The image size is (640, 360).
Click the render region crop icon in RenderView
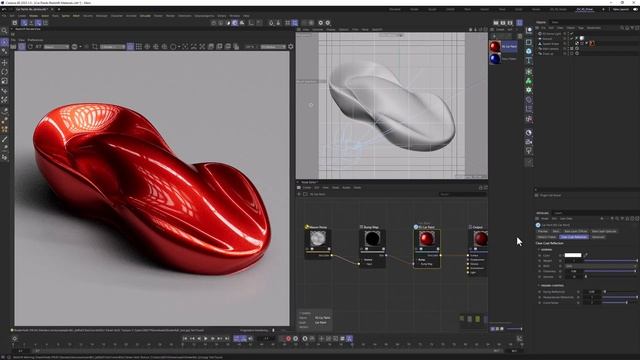coord(95,47)
